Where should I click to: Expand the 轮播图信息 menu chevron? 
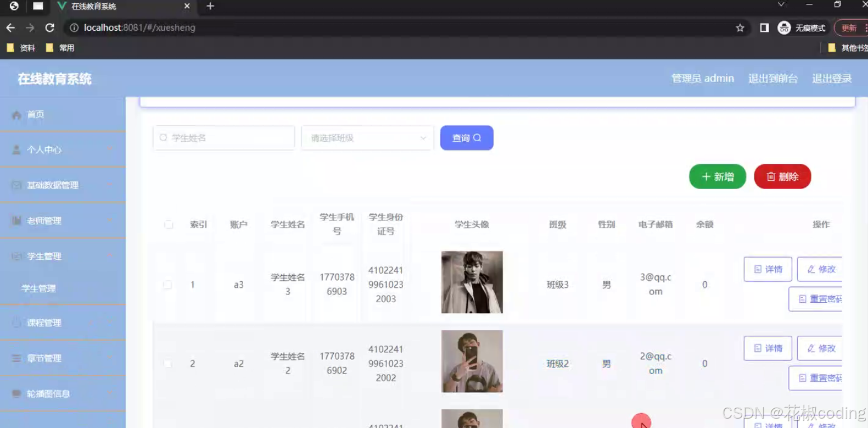click(110, 394)
